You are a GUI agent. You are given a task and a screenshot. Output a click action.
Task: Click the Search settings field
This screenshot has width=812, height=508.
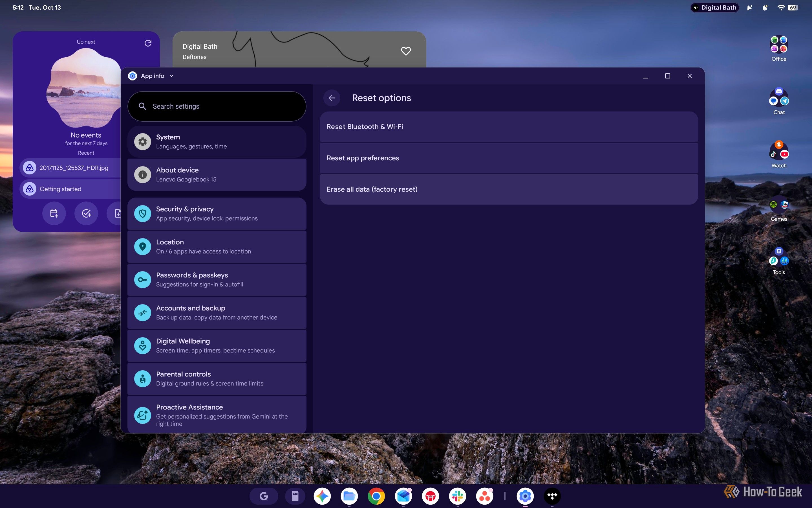pos(217,106)
